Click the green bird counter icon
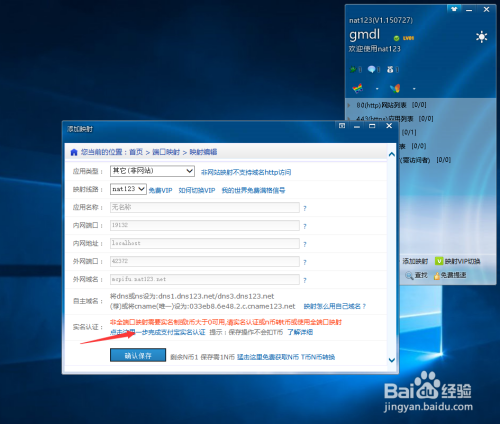Screen dimensions: 500x424 click(353, 69)
